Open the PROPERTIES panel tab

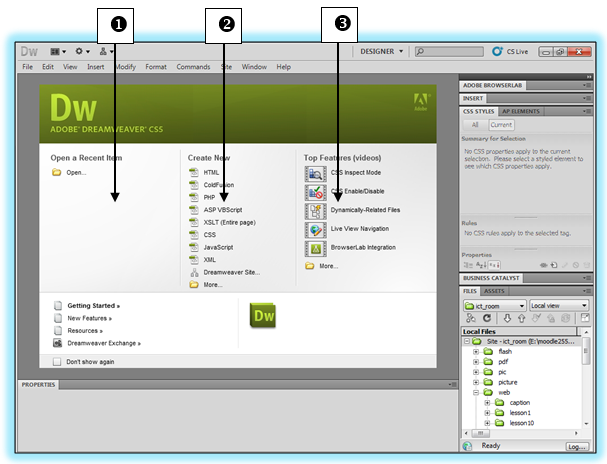[x=38, y=385]
